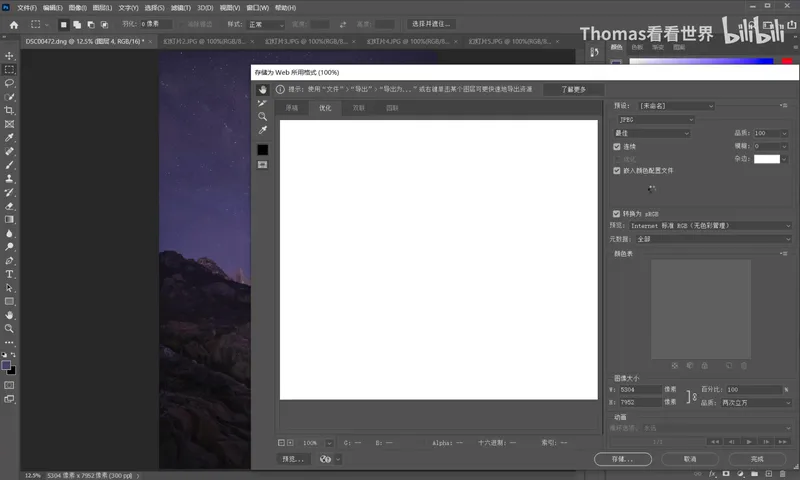
Task: Switch to the 四联 (4-Up) tab
Action: (x=392, y=108)
